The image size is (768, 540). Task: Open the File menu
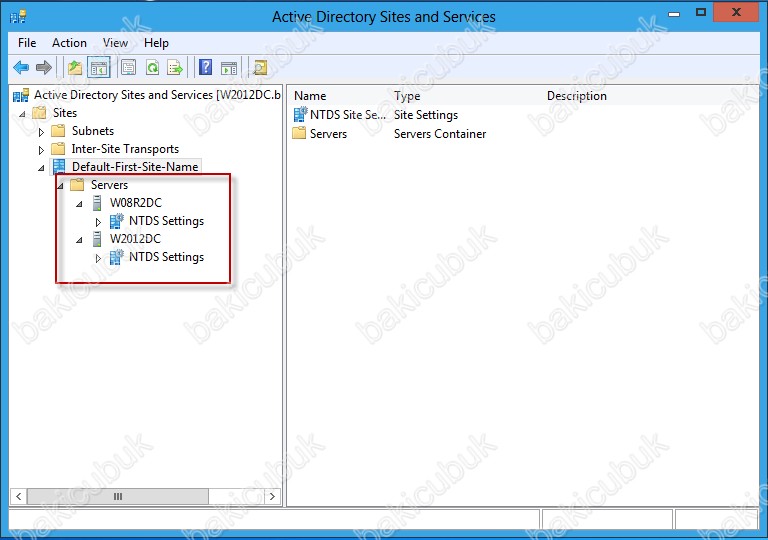pos(27,43)
